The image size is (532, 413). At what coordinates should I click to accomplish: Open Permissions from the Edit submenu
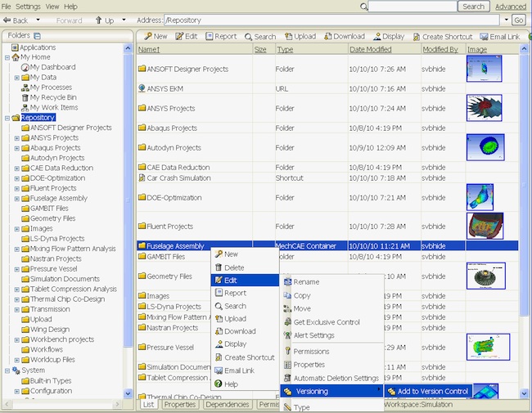[x=306, y=352]
